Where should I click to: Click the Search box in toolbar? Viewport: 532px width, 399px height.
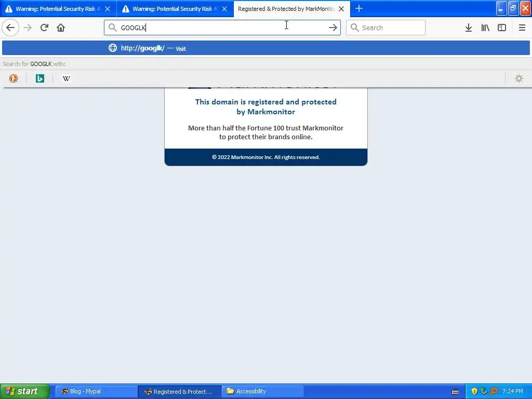pyautogui.click(x=385, y=28)
